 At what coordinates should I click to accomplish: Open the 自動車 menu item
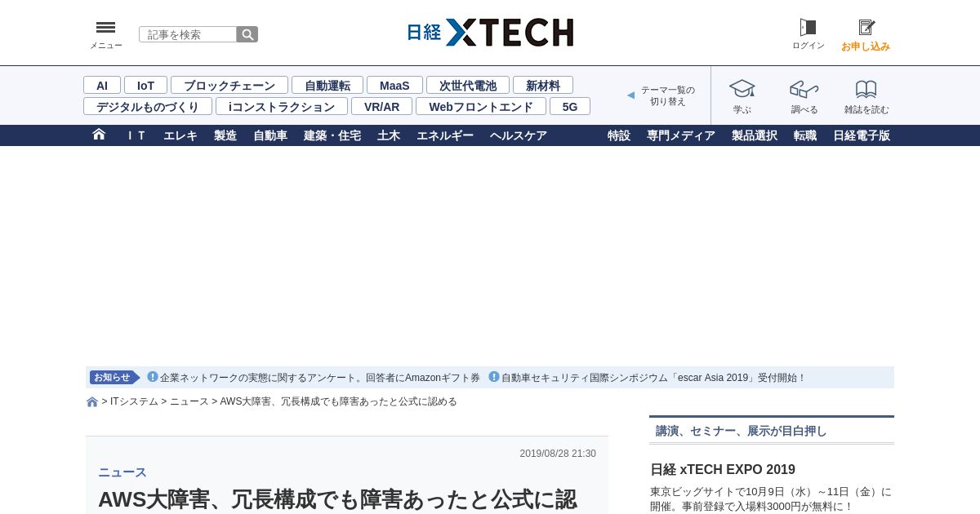(270, 135)
